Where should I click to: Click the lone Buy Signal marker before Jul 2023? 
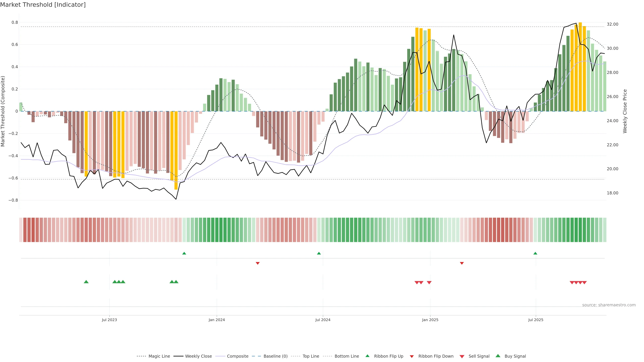coord(86,282)
